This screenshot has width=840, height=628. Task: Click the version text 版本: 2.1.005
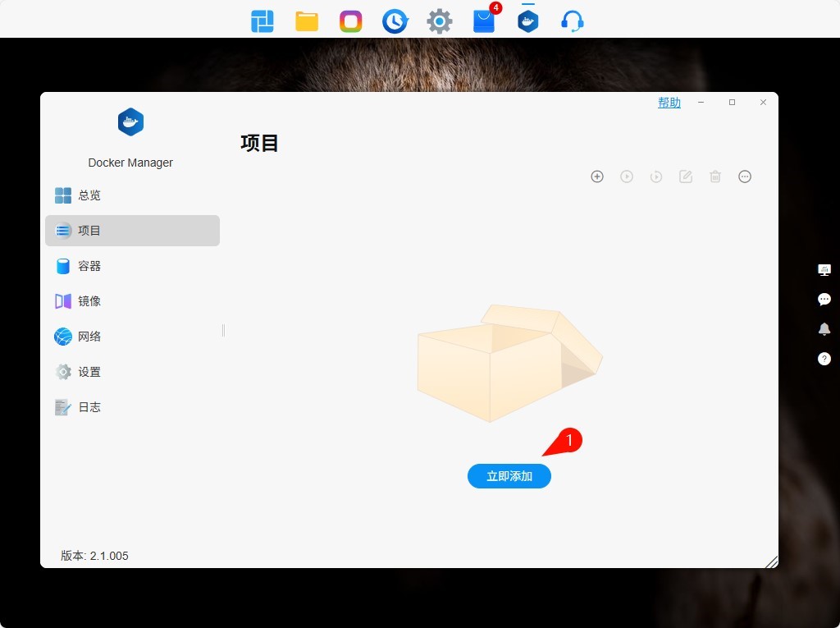pyautogui.click(x=94, y=556)
